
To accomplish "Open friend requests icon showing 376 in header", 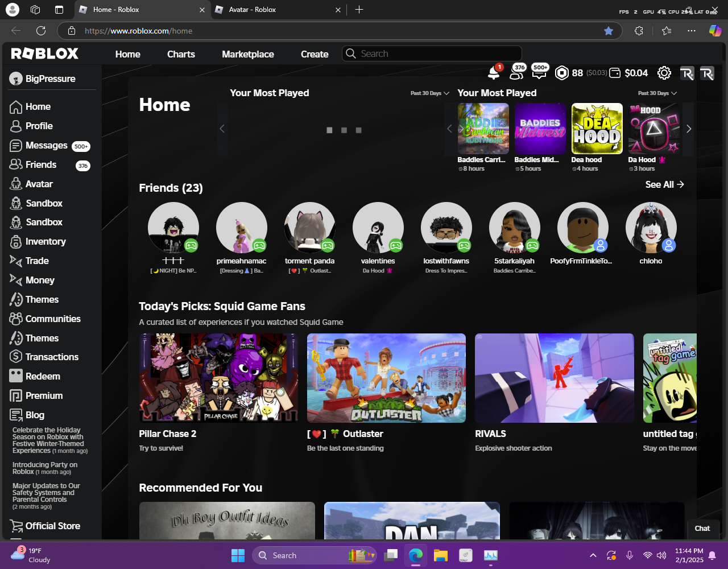I will point(517,72).
